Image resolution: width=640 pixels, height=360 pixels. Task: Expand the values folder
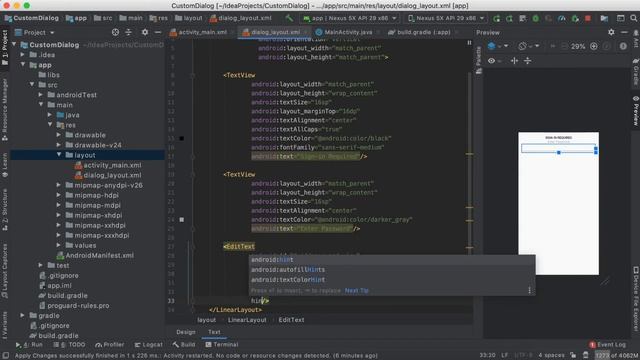coord(59,245)
